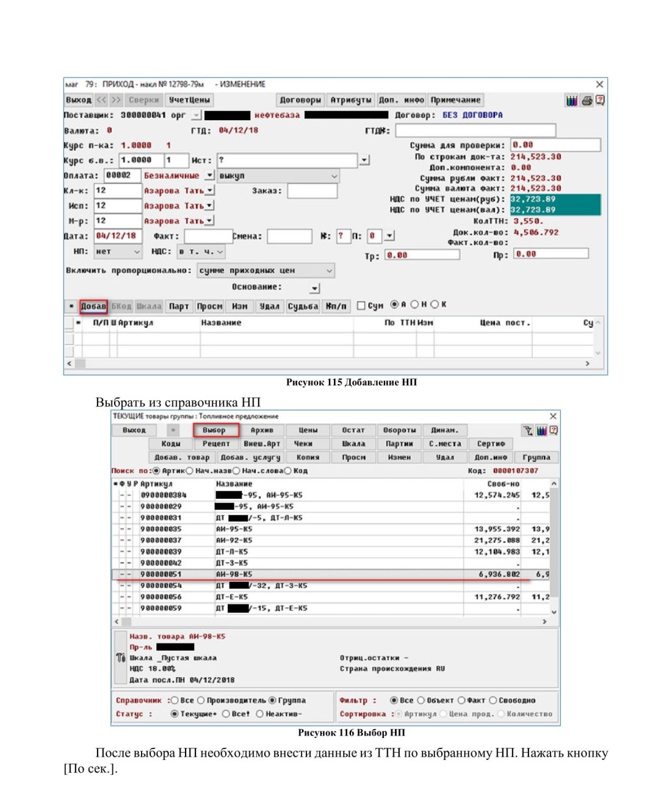Click the Добав button
The height and width of the screenshot is (793, 672).
pos(93,306)
